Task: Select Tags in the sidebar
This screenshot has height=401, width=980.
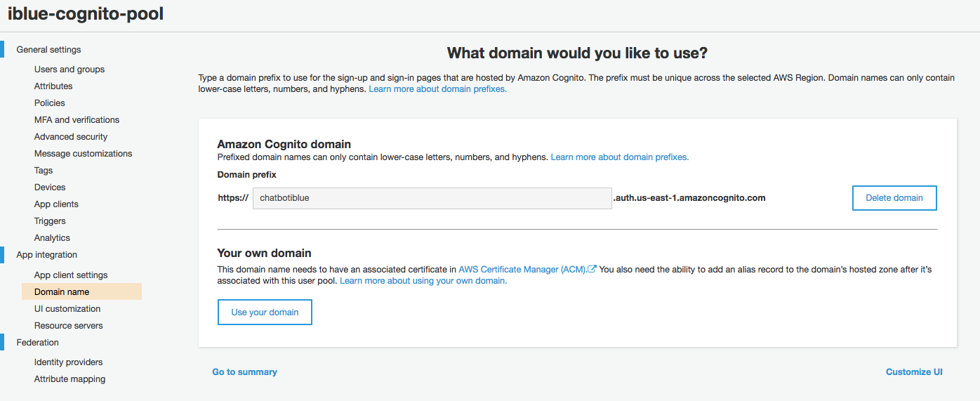Action: 44,171
